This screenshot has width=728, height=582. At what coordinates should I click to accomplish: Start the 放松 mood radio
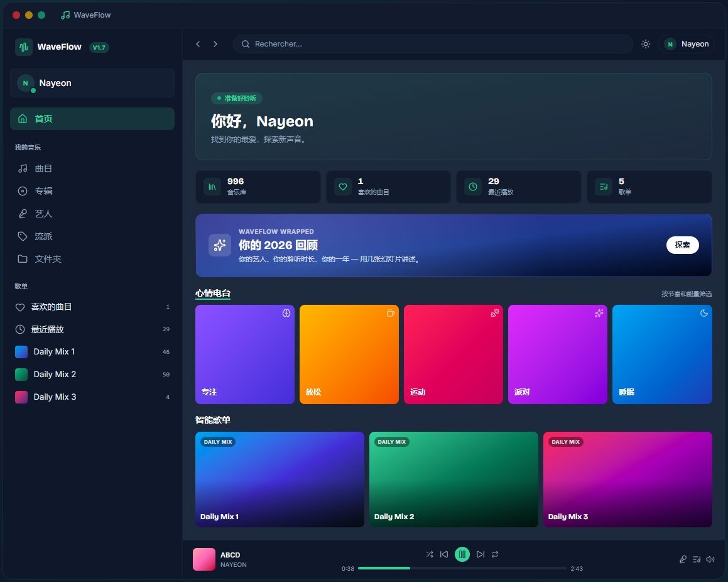point(349,354)
